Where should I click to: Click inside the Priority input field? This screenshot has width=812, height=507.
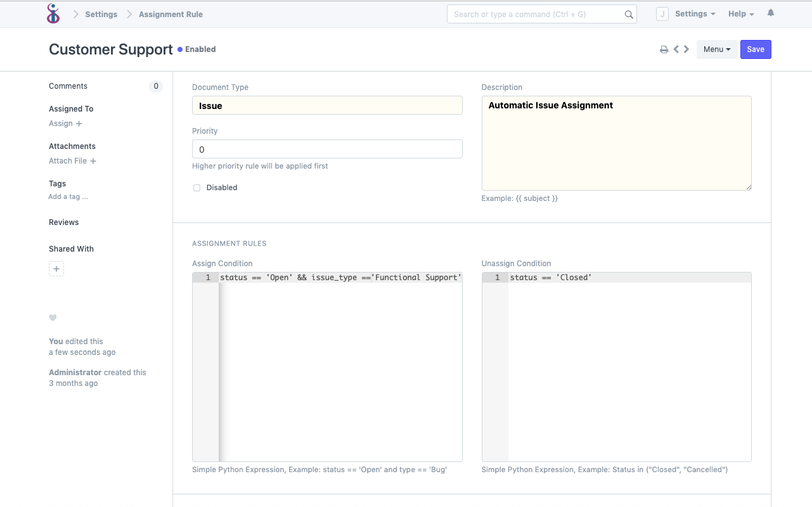pyautogui.click(x=327, y=149)
